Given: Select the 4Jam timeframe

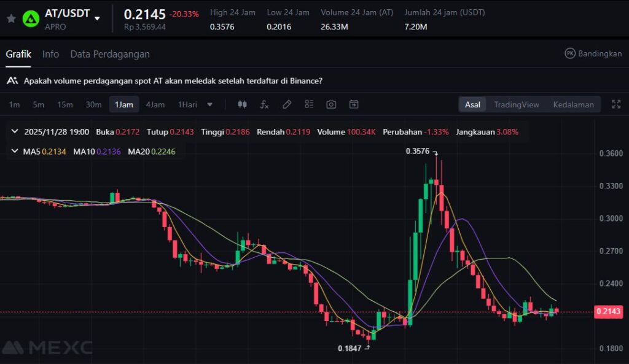Looking at the screenshot, I should pyautogui.click(x=155, y=104).
